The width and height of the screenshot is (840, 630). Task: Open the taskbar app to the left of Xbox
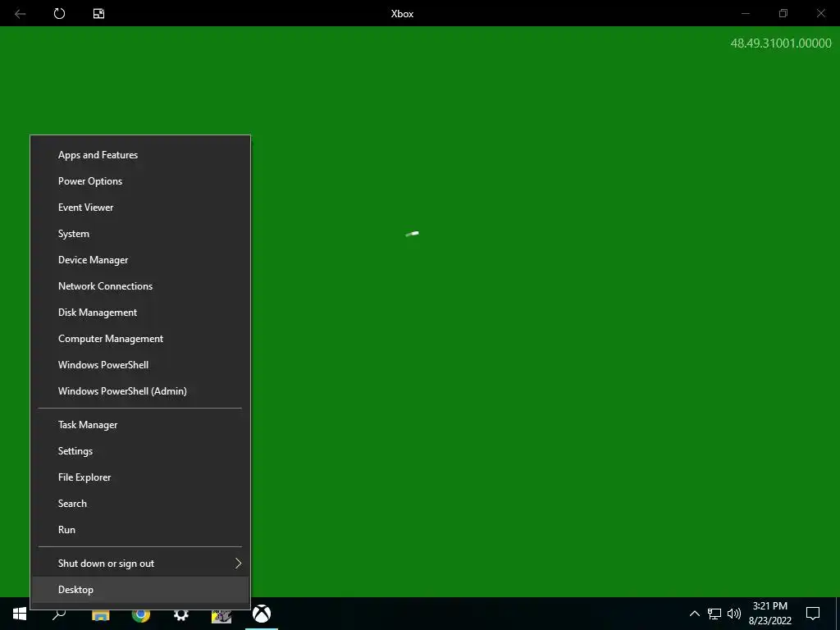(x=221, y=615)
